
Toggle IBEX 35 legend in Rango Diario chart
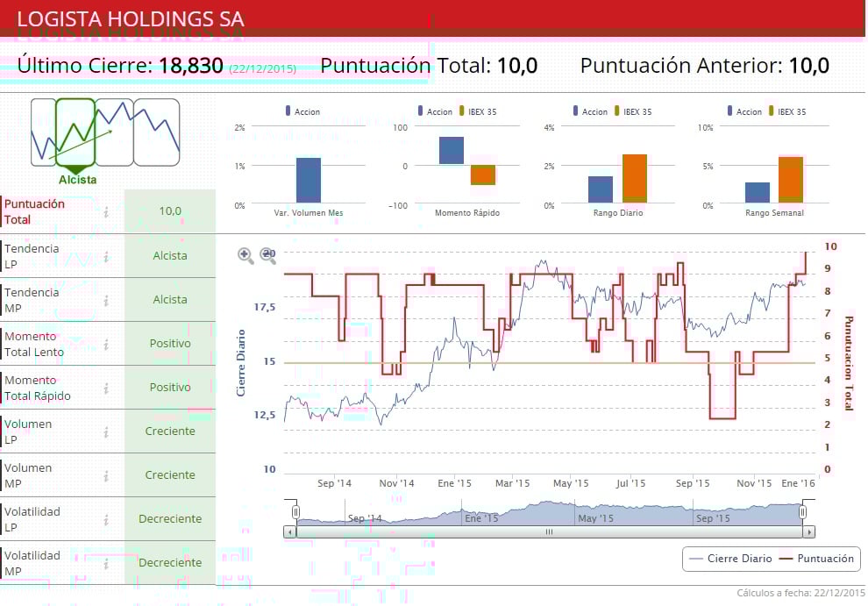[633, 111]
